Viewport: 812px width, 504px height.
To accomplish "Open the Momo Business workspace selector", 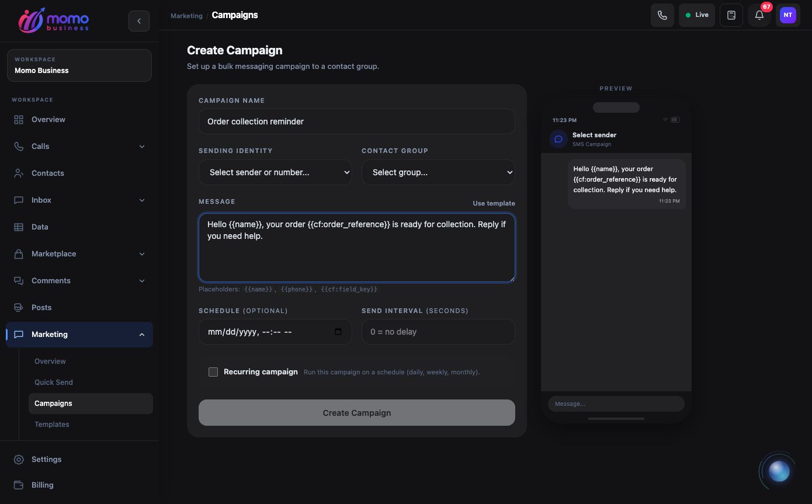I will click(79, 65).
